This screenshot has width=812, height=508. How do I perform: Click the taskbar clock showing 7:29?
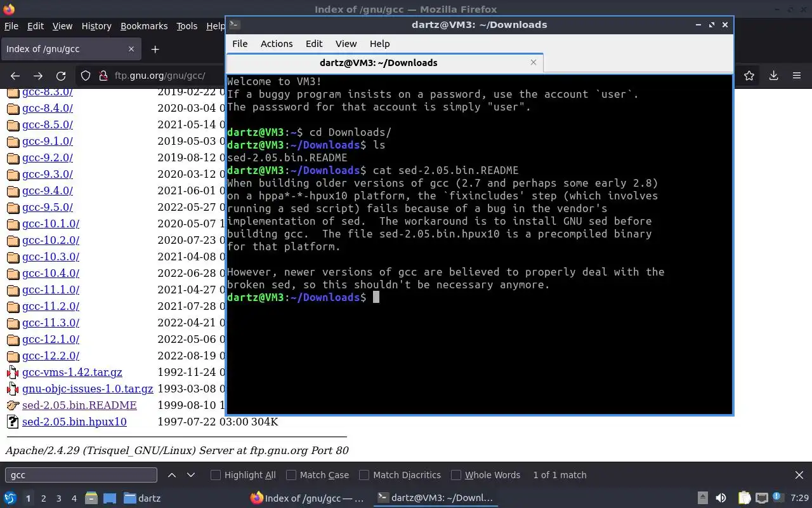tap(799, 498)
